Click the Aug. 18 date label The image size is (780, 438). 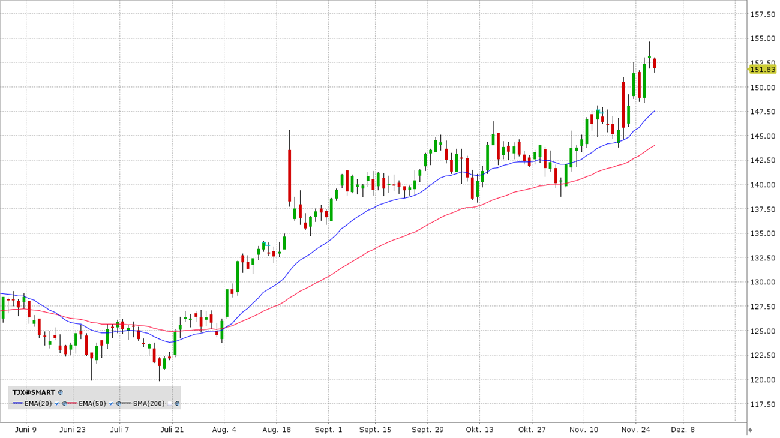pos(276,430)
